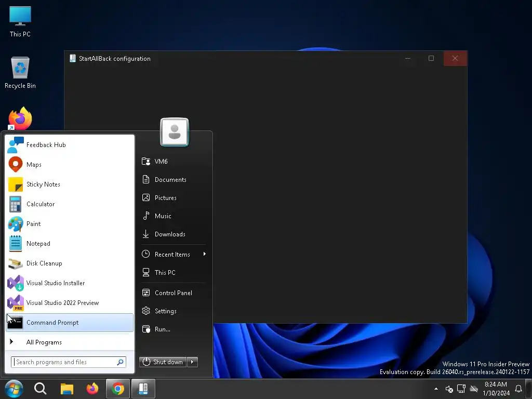Select Firefox desktop shortcut
The image size is (532, 399).
[x=20, y=118]
